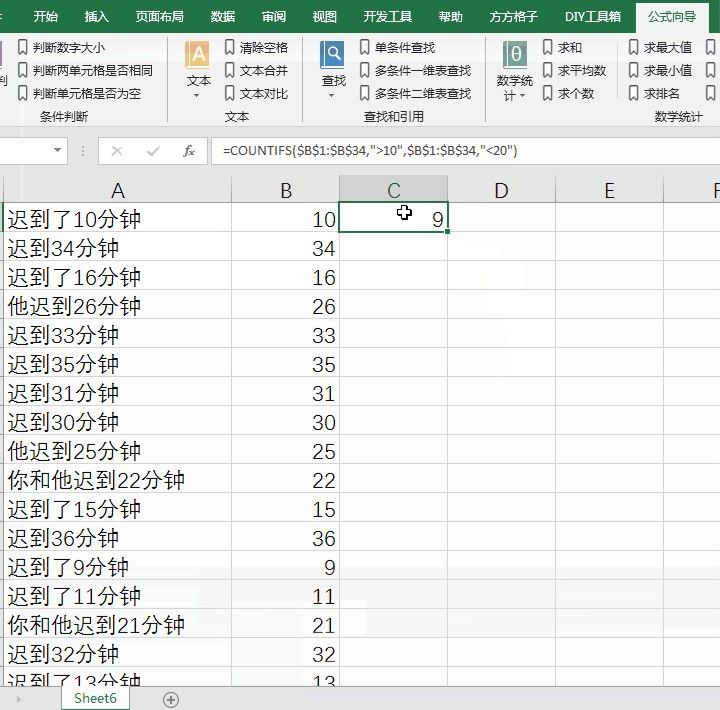
Task: Select column B cell with value 16
Action: (286, 276)
